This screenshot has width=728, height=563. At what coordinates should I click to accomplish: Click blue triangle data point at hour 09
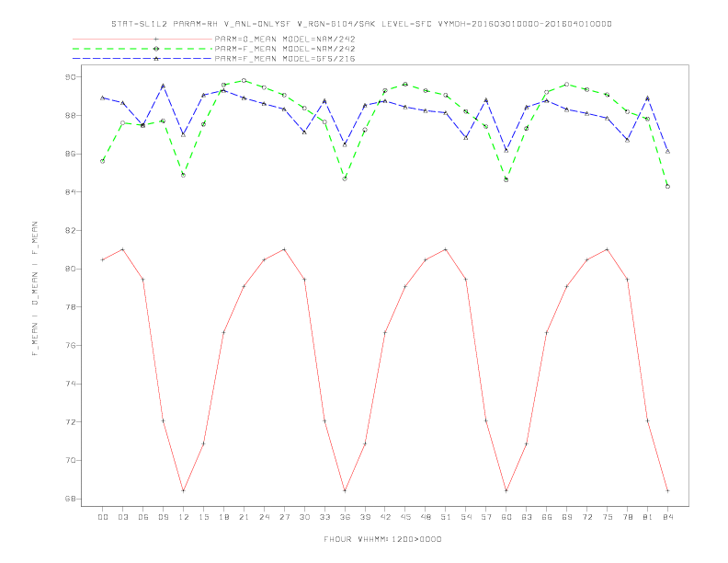[163, 86]
